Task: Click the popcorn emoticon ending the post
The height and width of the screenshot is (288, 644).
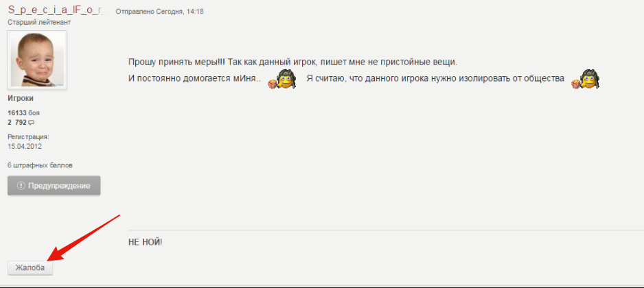Action: point(585,79)
